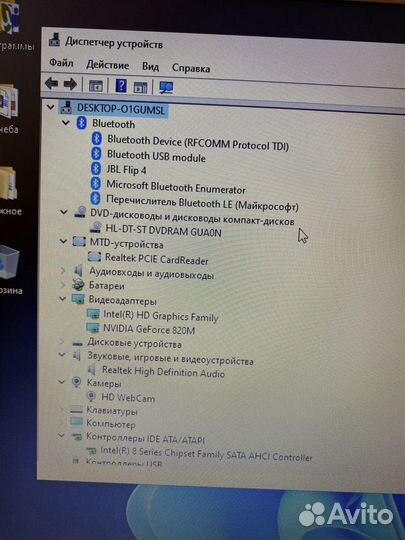Viewport: 405px width, 540px height.
Task: Open the Справка menu
Action: point(191,68)
